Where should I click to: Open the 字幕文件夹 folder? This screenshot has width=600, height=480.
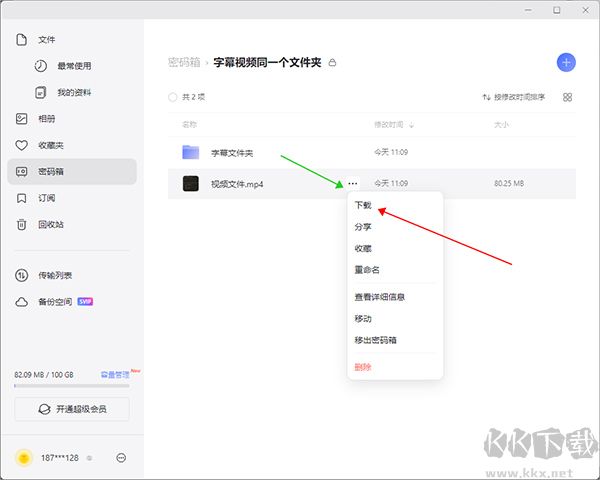232,153
